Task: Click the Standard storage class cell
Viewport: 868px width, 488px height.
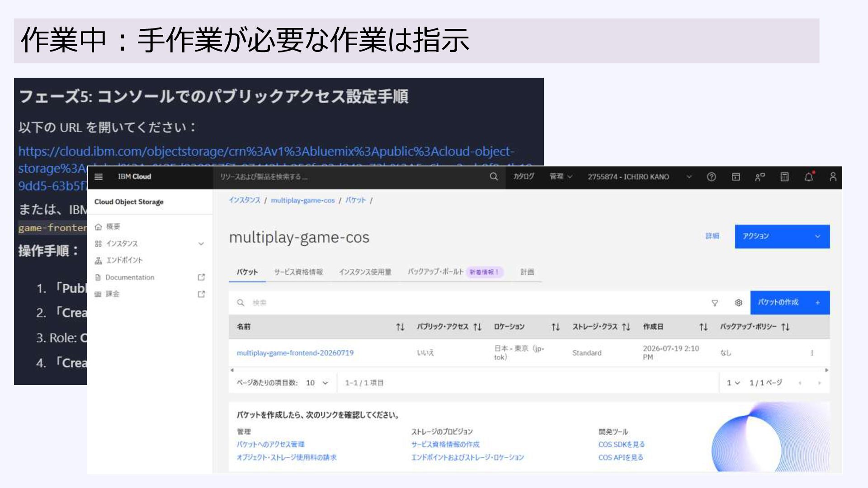Action: (x=587, y=353)
